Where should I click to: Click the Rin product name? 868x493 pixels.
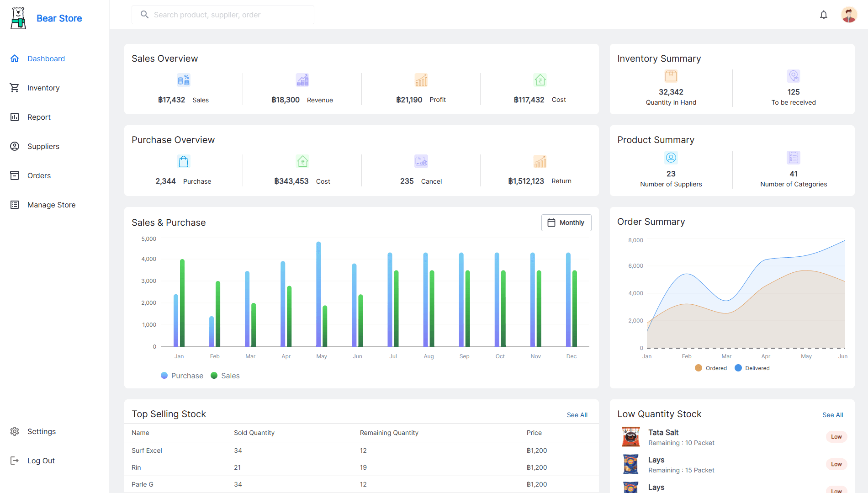[136, 467]
